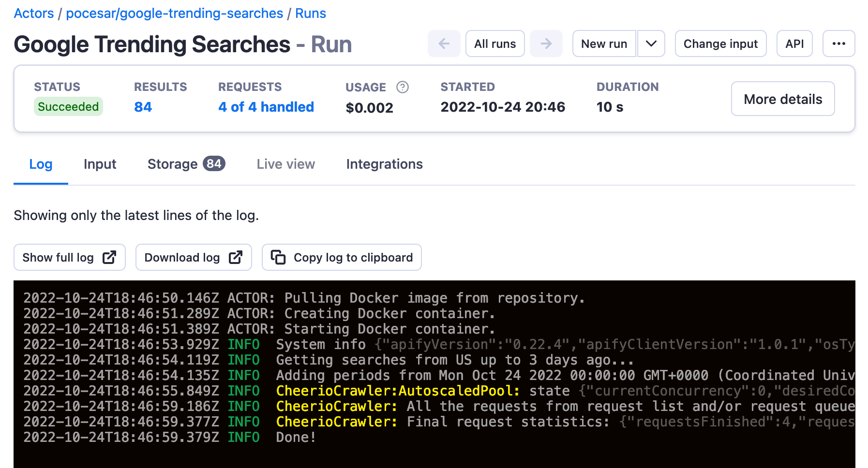This screenshot has width=868, height=468.
Task: Open the Actors breadcrumb link
Action: 34,13
